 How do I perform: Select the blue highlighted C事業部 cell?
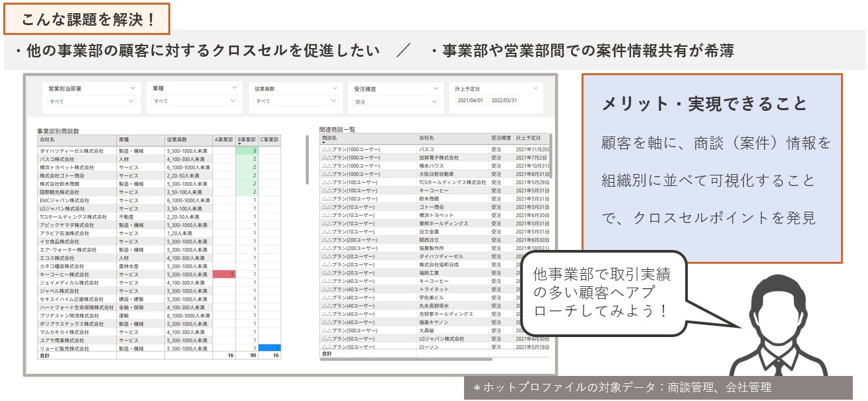click(x=269, y=348)
